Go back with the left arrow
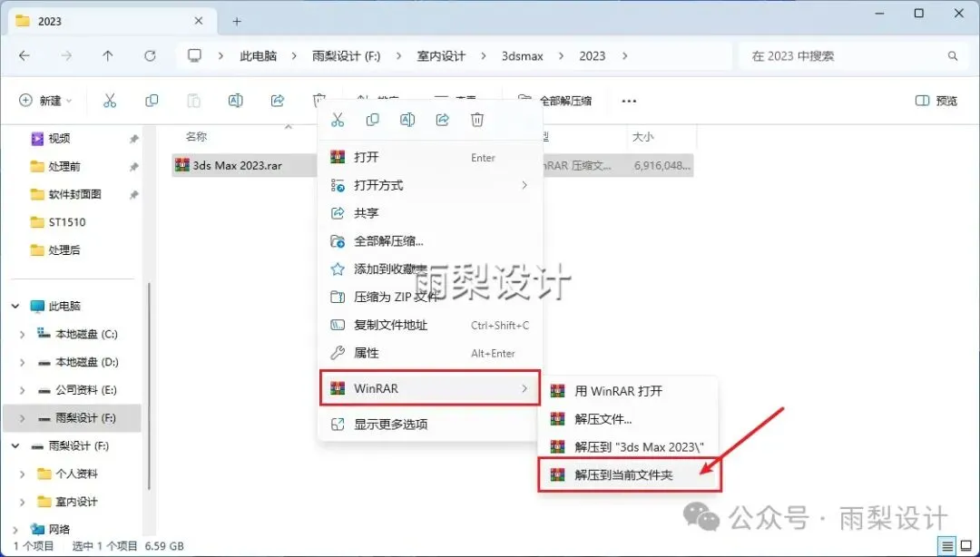 coord(24,55)
